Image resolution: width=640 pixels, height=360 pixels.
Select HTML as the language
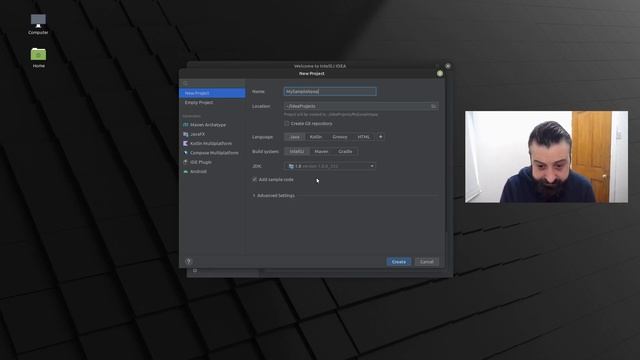pyautogui.click(x=363, y=137)
